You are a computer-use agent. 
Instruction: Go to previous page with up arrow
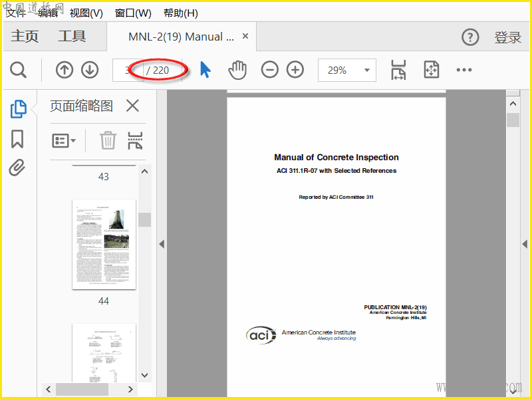pyautogui.click(x=64, y=70)
